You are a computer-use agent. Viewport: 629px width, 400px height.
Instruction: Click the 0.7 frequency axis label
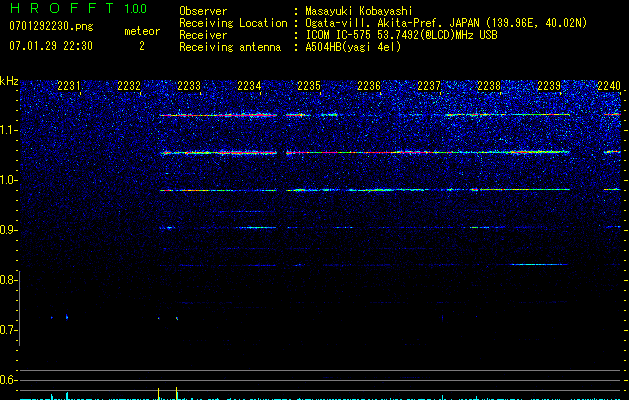(8, 330)
